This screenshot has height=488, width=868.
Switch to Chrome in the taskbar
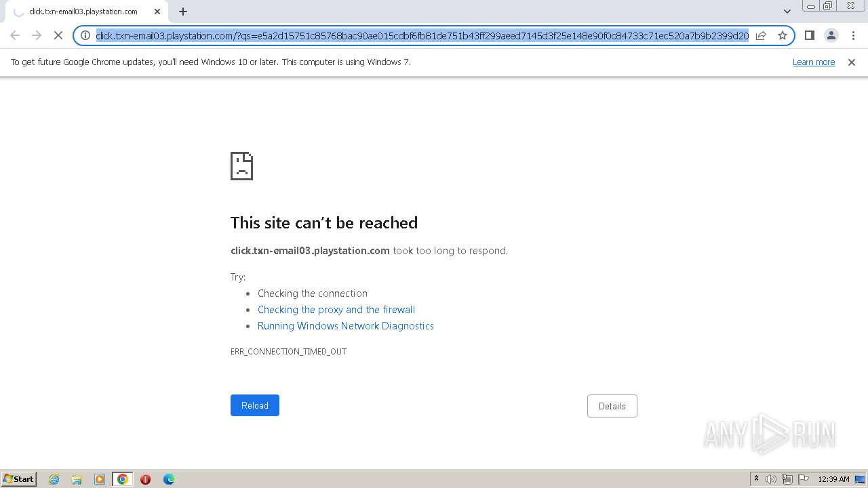tap(123, 479)
